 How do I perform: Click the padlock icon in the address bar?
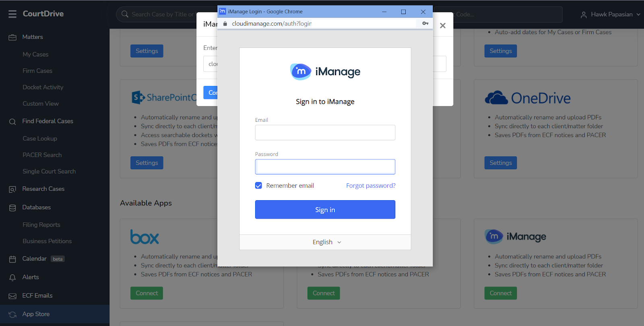coord(225,24)
